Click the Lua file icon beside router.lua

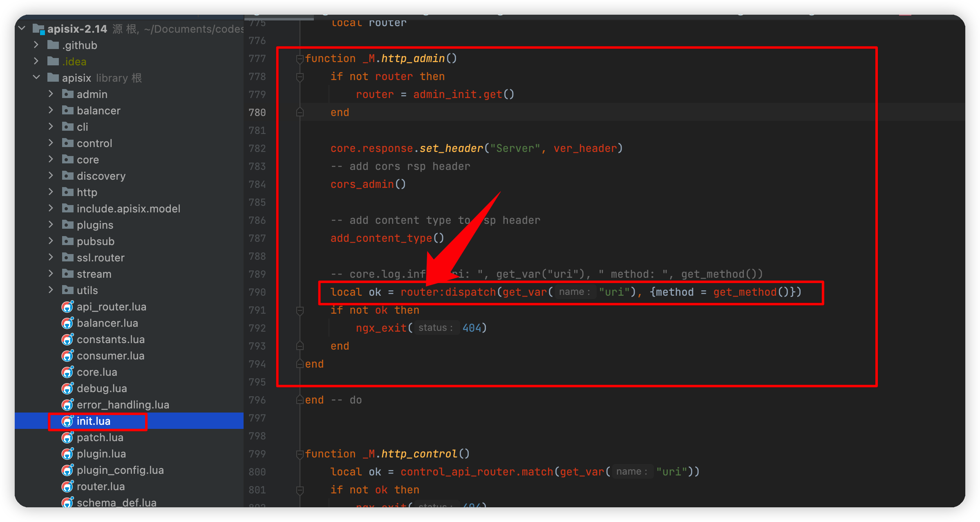67,486
